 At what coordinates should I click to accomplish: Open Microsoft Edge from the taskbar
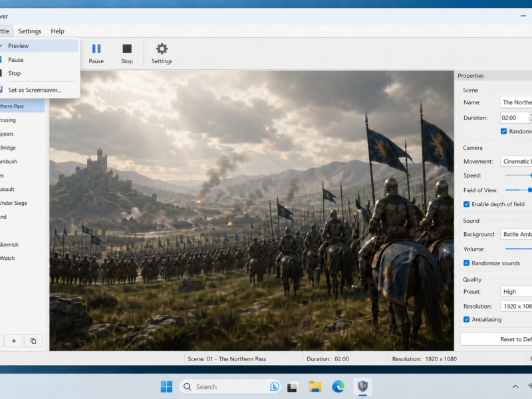click(338, 387)
